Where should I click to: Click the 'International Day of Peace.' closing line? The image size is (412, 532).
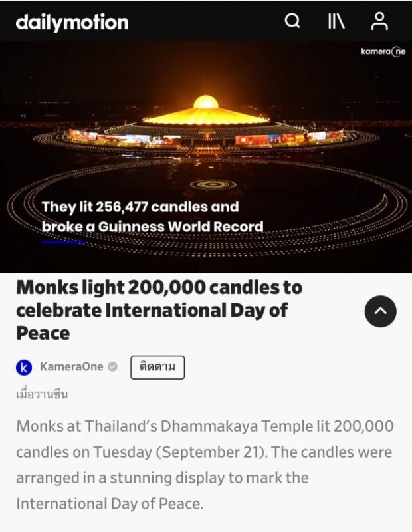click(x=110, y=504)
